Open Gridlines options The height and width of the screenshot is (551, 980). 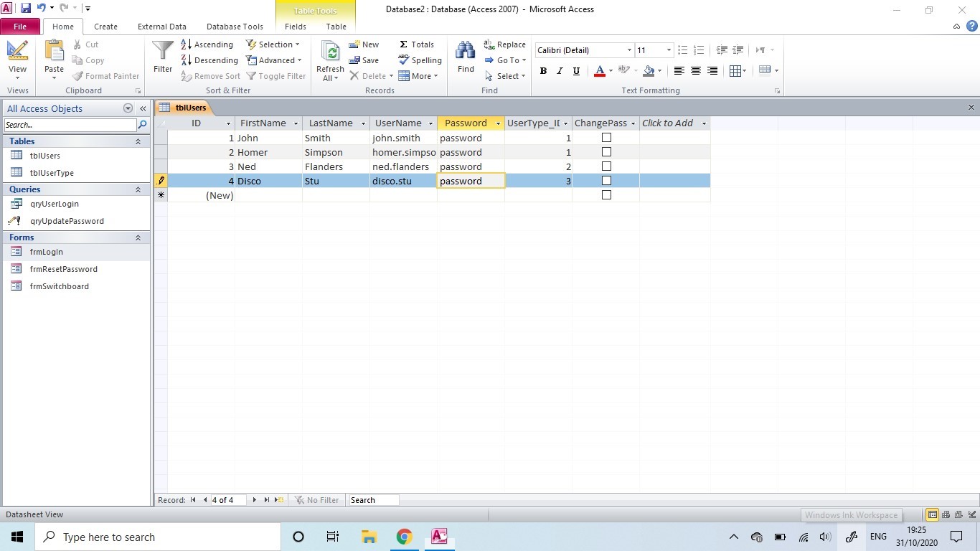click(x=738, y=70)
